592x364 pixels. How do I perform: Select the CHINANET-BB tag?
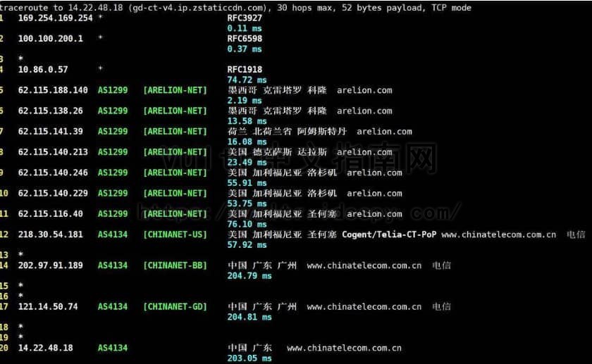(175, 265)
